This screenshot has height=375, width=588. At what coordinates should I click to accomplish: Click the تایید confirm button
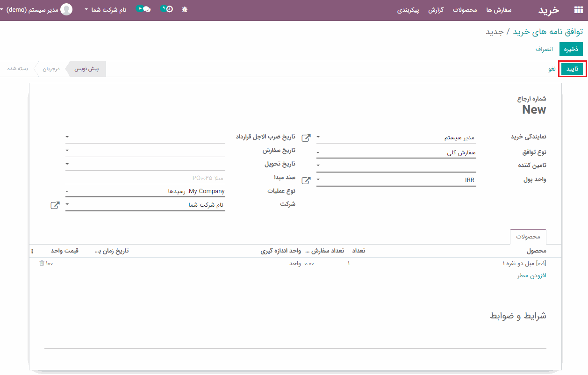(x=573, y=69)
